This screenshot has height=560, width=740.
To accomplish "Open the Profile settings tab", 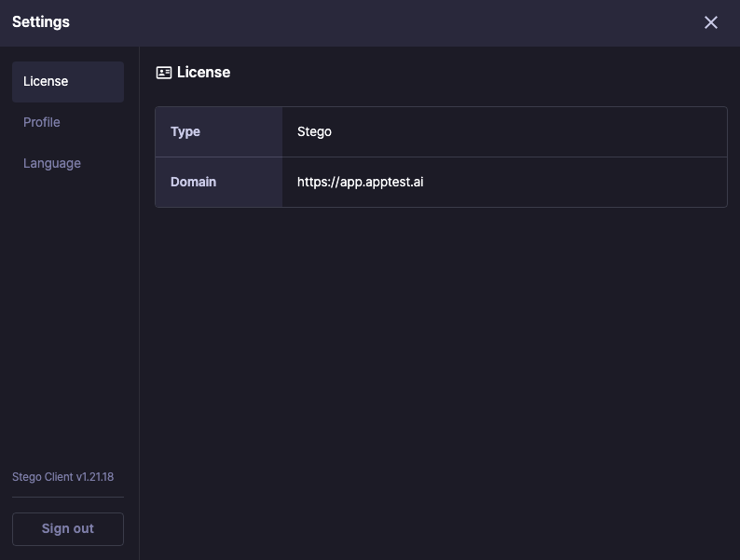I will tap(42, 122).
